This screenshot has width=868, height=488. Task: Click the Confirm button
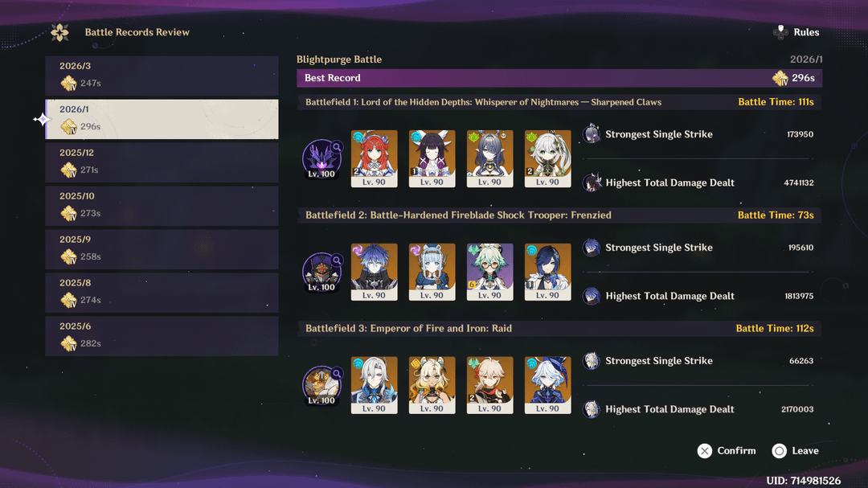727,451
